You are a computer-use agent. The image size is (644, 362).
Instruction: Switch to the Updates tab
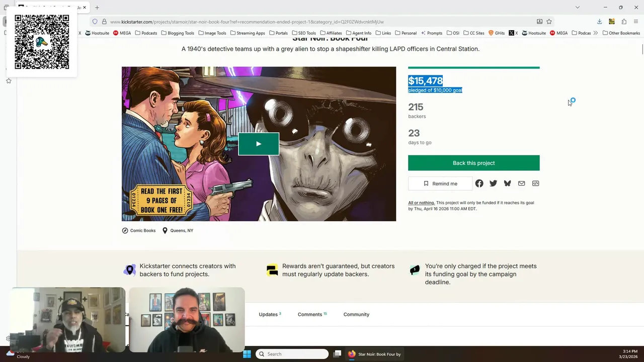click(x=270, y=314)
